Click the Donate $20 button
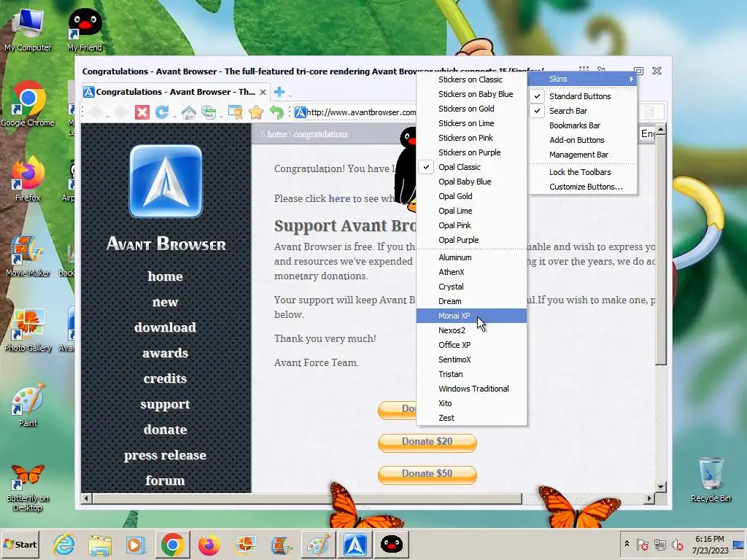The image size is (747, 560). point(427,442)
